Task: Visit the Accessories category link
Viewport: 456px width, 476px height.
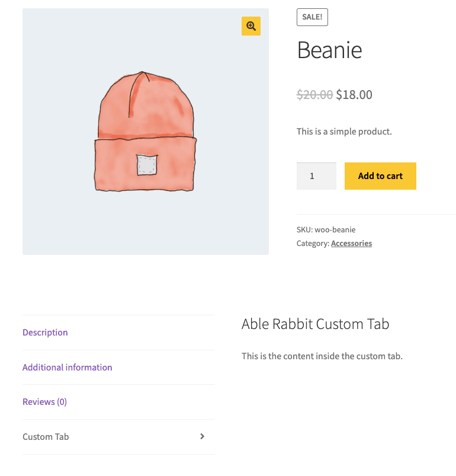Action: (x=351, y=243)
